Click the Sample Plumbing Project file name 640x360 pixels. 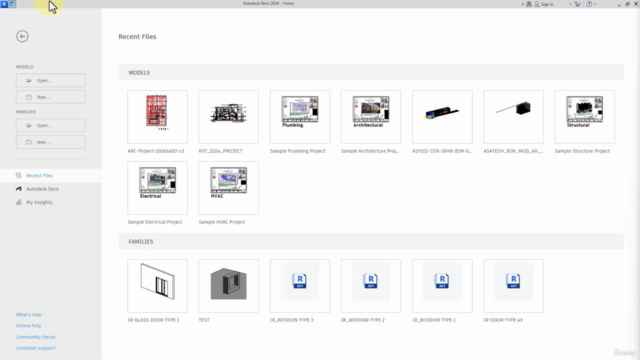point(298,151)
